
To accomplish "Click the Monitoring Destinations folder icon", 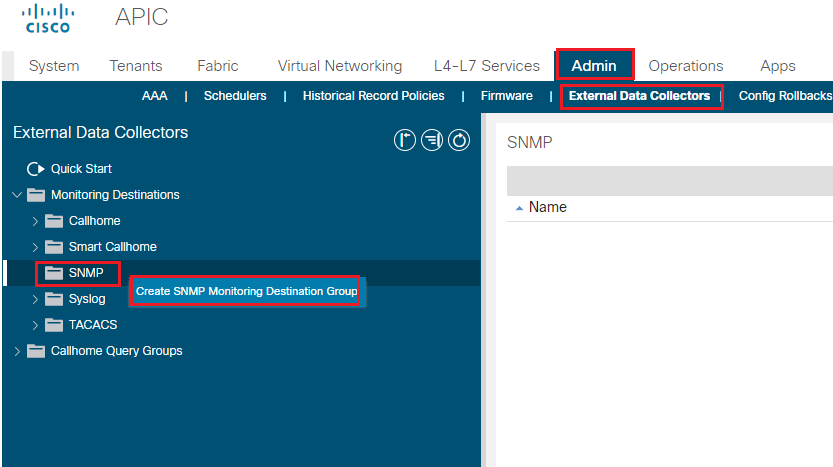I will [36, 195].
